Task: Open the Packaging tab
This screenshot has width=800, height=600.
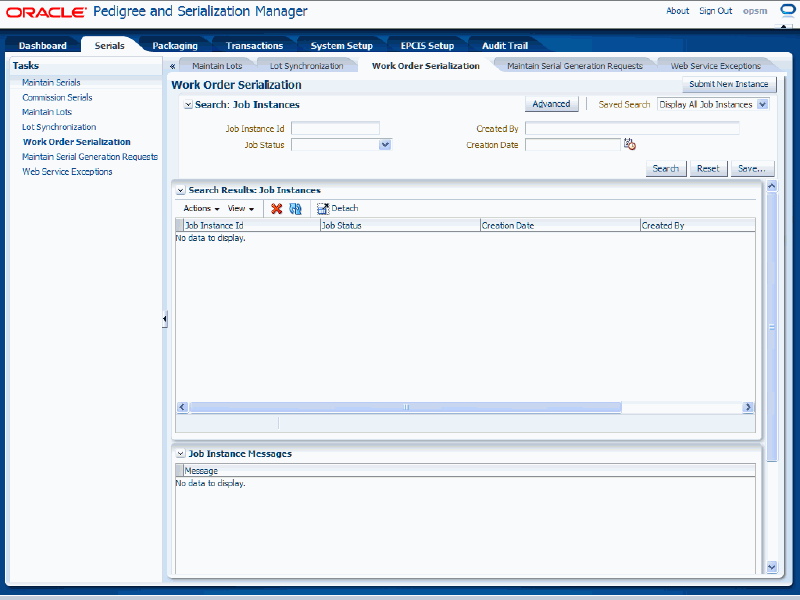Action: (x=175, y=45)
